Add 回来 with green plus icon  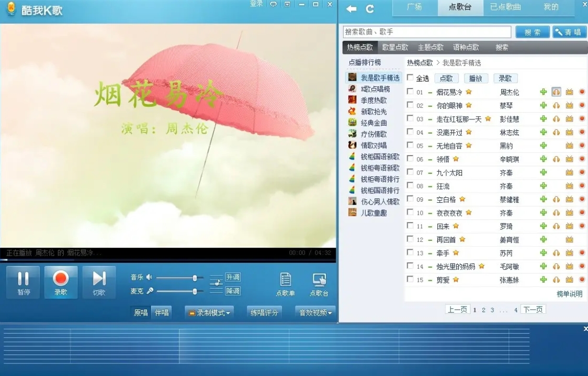(x=544, y=226)
